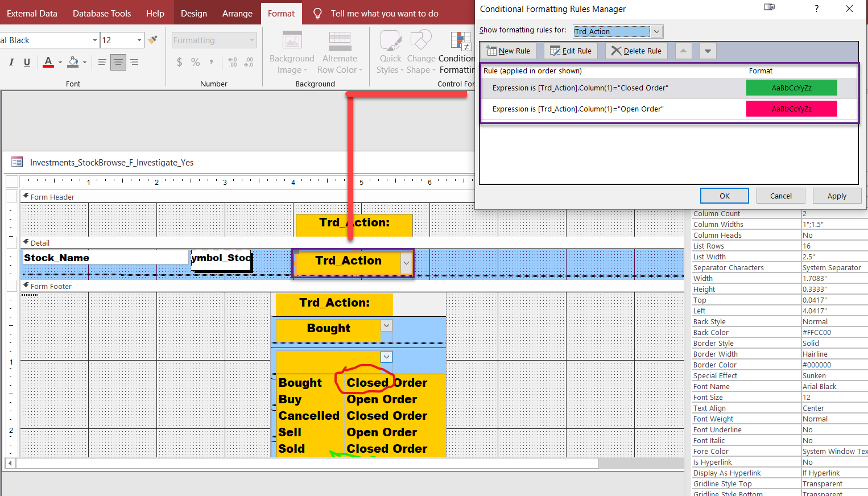The width and height of the screenshot is (868, 496).
Task: Align text left in the ribbon
Action: click(x=102, y=62)
